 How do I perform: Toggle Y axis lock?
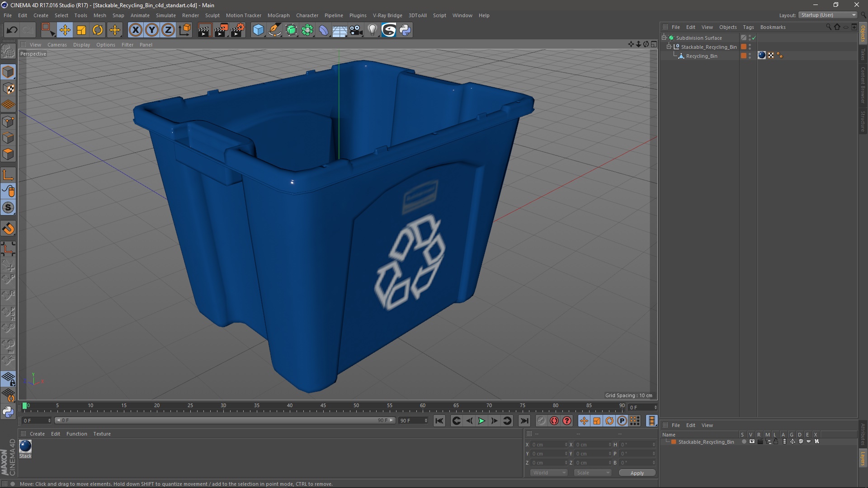tap(152, 30)
